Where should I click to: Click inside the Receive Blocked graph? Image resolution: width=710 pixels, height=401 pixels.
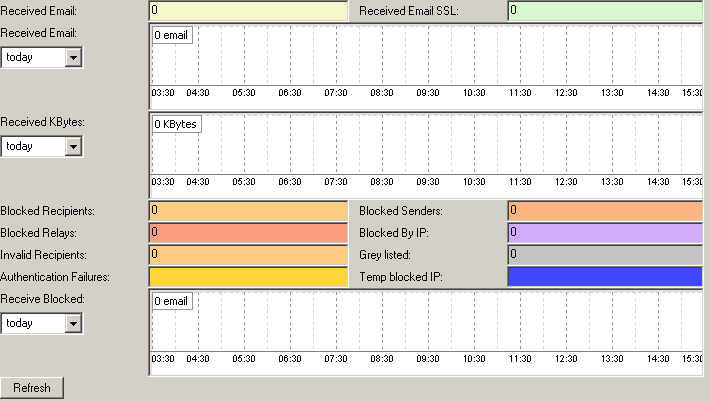430,325
